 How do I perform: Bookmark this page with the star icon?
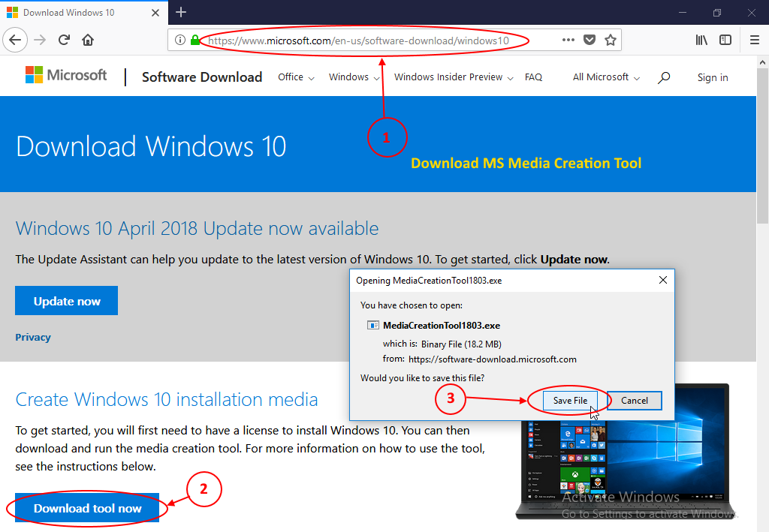610,41
